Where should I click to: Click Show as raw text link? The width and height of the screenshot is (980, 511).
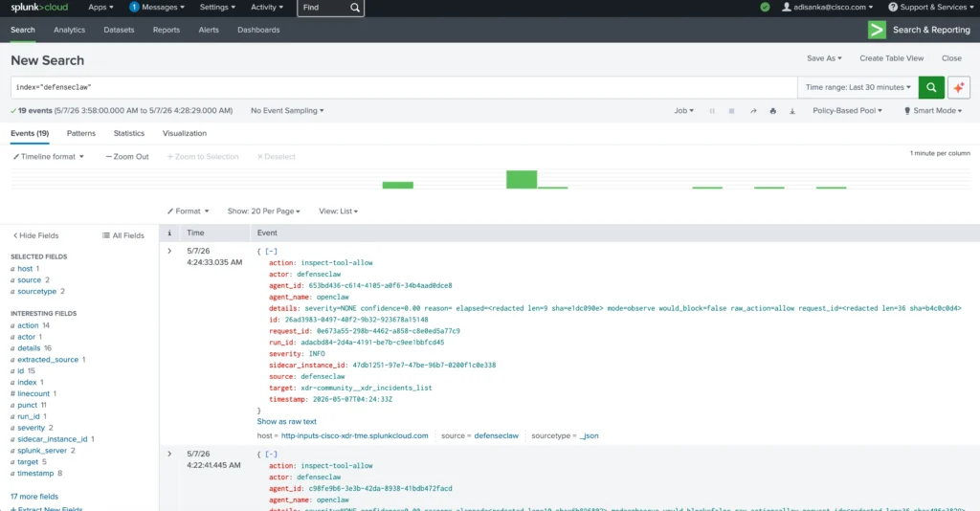click(286, 422)
